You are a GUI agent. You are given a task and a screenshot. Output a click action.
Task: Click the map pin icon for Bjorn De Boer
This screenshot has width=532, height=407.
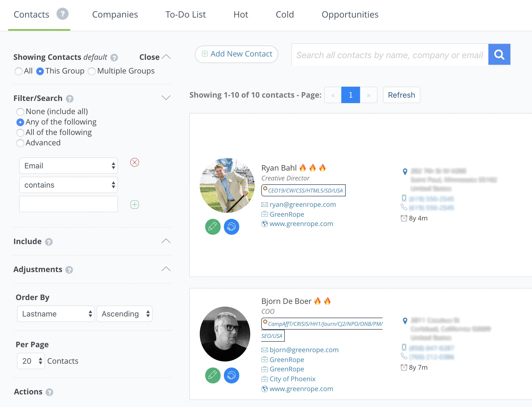(x=405, y=321)
